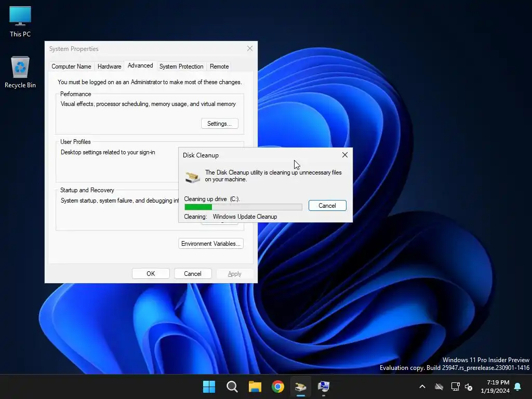Open the Recycle Bin desktop icon

click(20, 72)
